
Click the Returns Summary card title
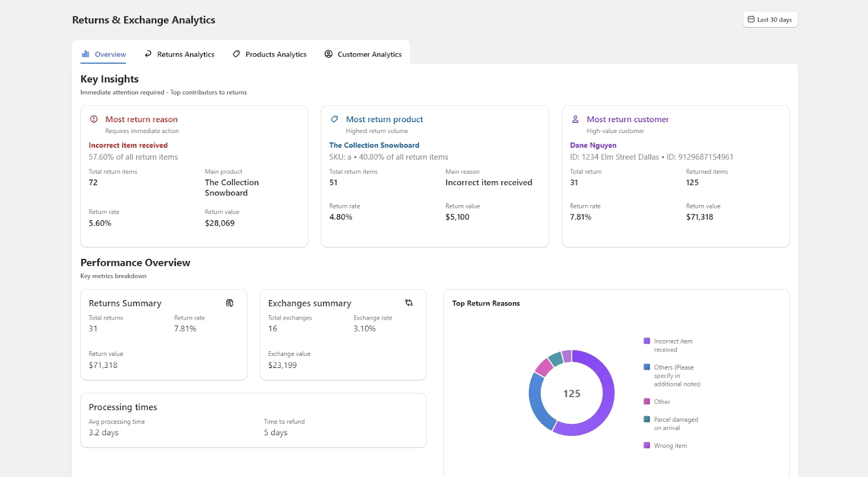(125, 303)
